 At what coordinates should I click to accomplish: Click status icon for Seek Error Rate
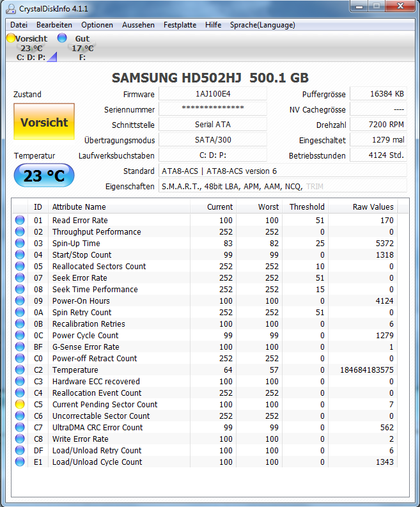(20, 277)
